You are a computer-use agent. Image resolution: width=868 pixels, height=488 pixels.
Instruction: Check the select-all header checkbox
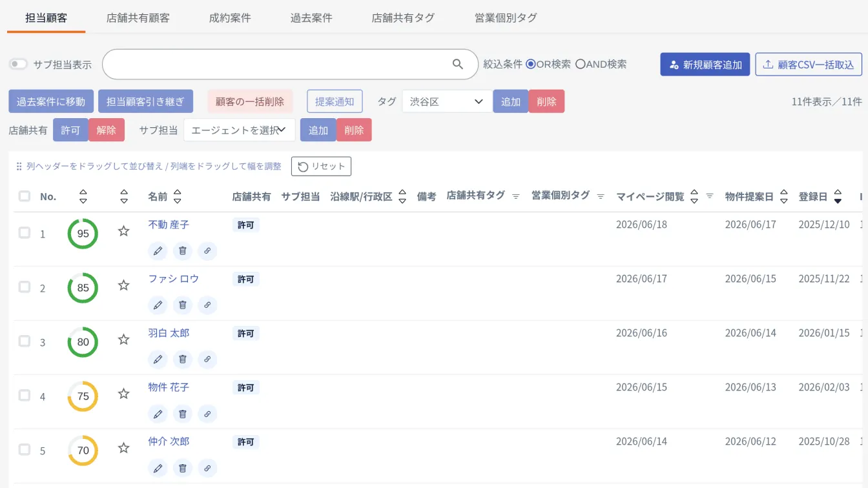tap(25, 196)
